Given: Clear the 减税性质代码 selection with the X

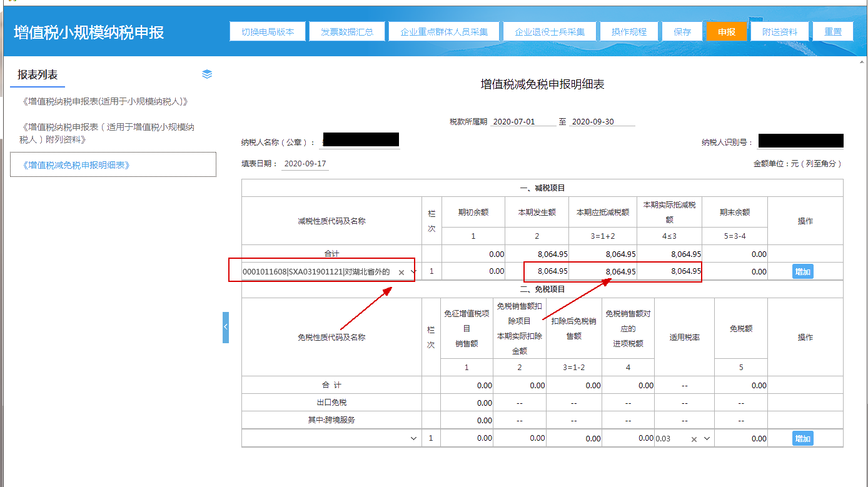Looking at the screenshot, I should (x=401, y=272).
